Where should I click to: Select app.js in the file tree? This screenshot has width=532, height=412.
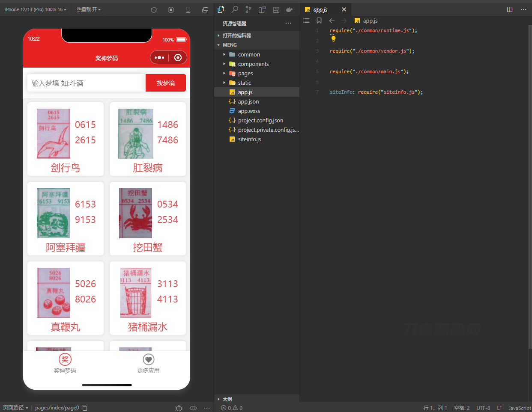257,92
